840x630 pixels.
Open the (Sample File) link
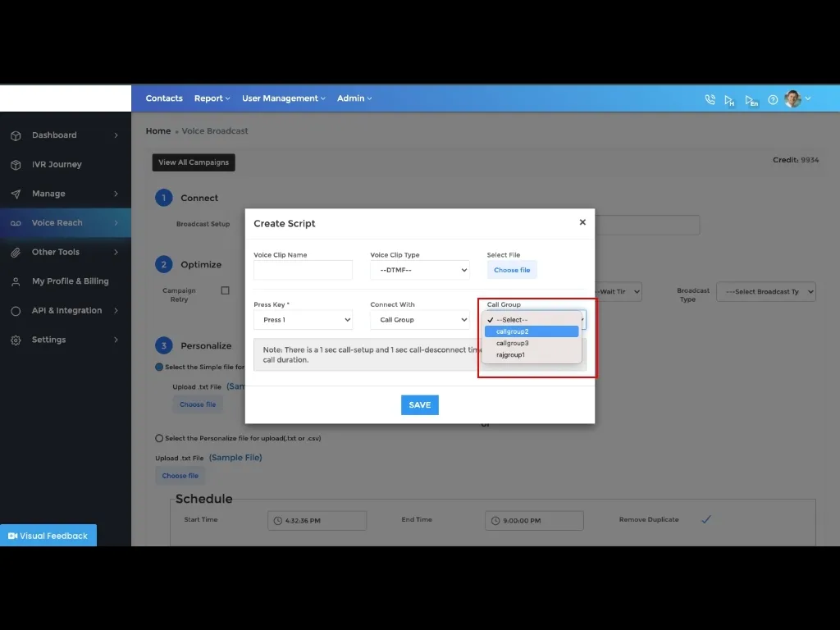(235, 458)
